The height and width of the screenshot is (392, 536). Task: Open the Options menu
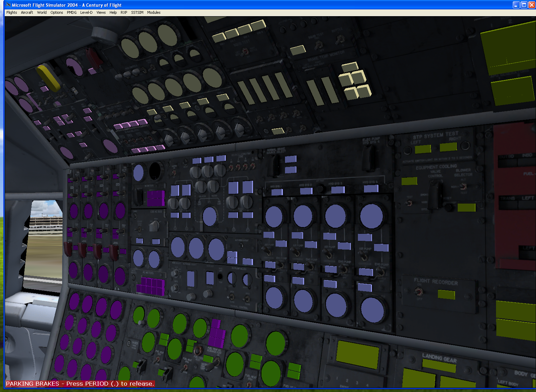(56, 12)
